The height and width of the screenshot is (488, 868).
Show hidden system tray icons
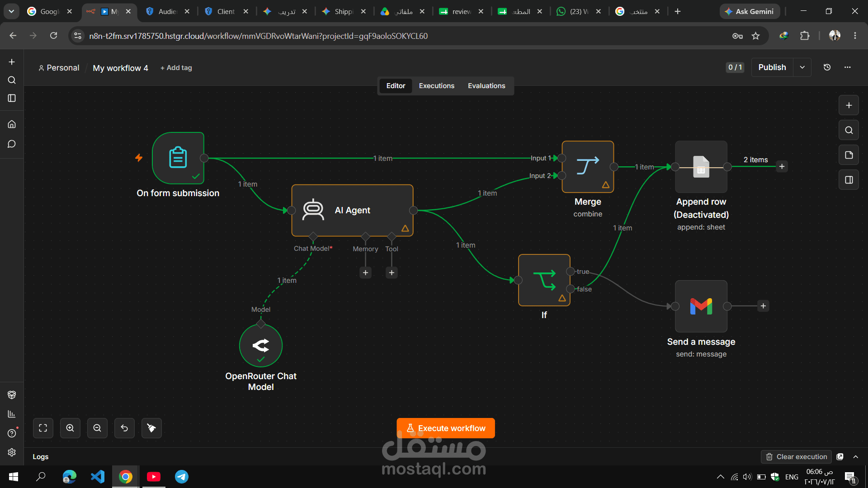pyautogui.click(x=721, y=477)
